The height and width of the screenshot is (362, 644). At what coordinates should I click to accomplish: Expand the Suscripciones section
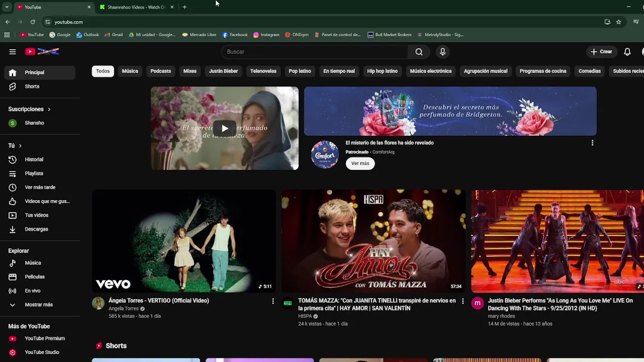[x=29, y=109]
